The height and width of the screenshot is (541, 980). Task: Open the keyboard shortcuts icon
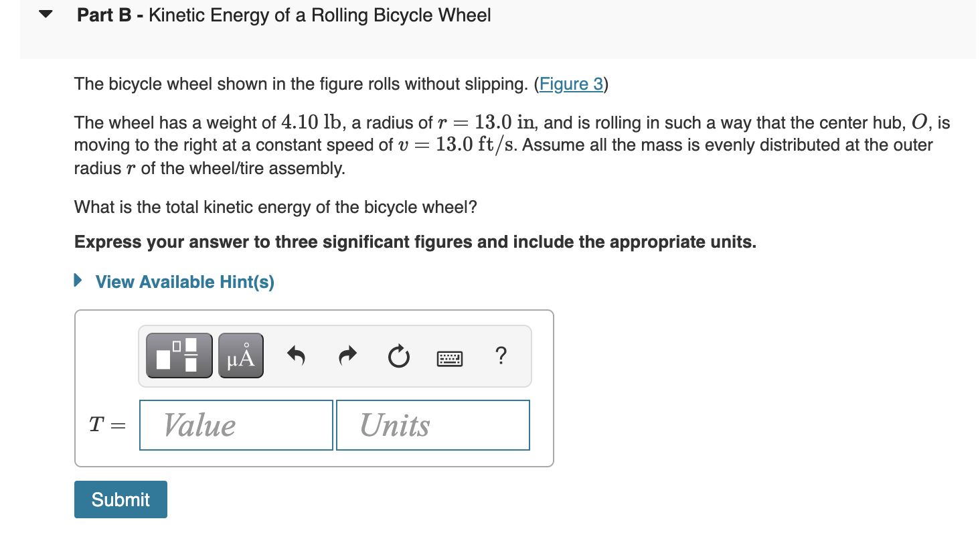[x=449, y=358]
